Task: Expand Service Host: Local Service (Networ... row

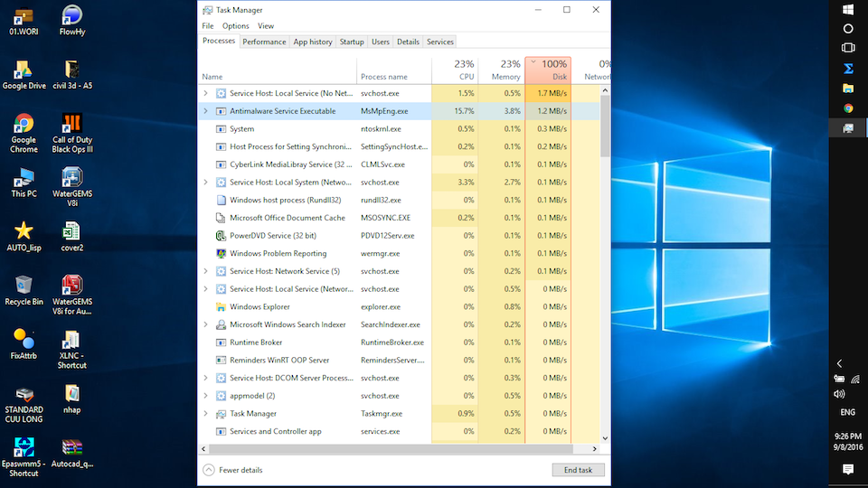Action: pos(205,289)
